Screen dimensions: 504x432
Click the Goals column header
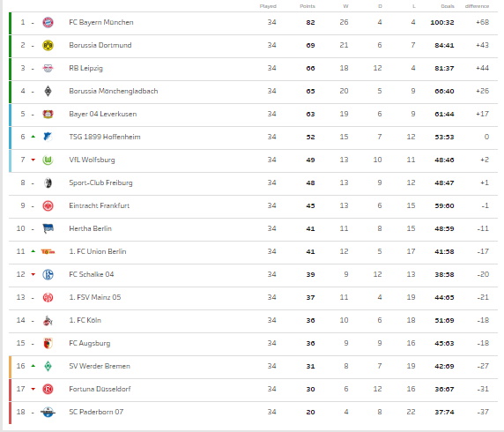coord(448,6)
